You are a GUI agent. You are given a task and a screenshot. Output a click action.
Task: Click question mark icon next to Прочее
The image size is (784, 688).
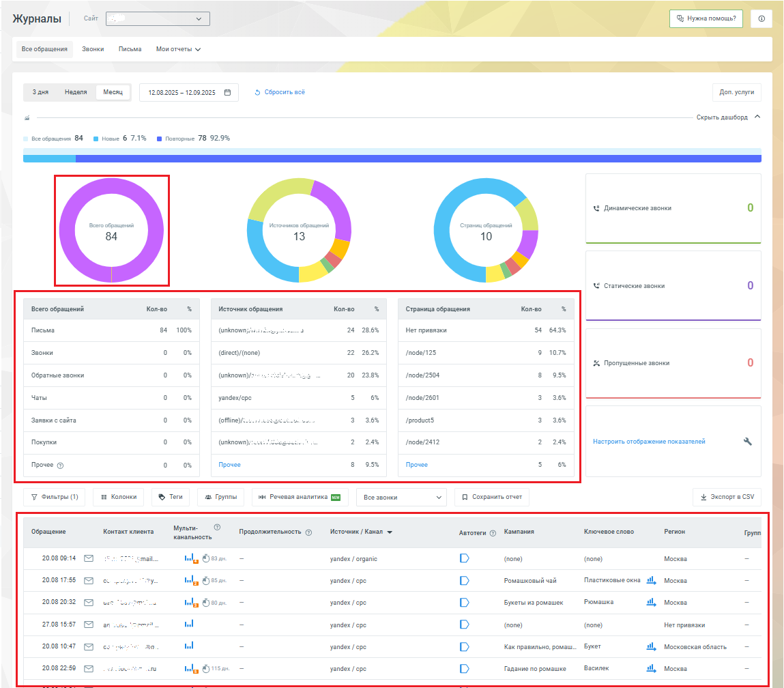pyautogui.click(x=60, y=465)
